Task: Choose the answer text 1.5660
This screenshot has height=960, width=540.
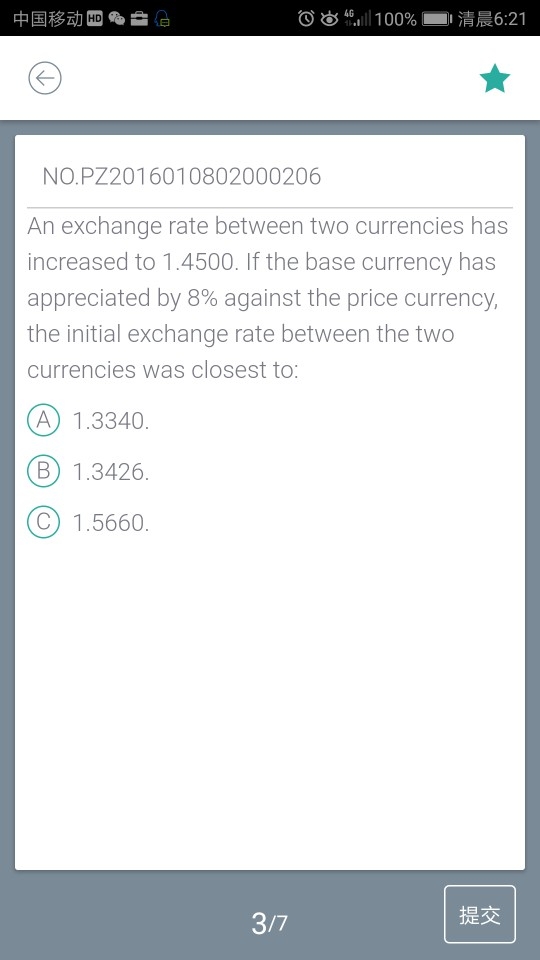Action: [x=111, y=523]
